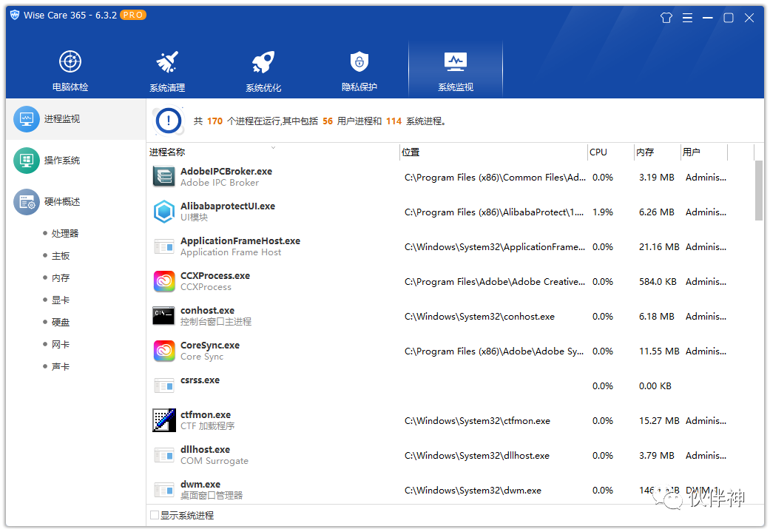This screenshot has width=770, height=532.
Task: Click the Wise Care 365 shield logo
Action: 15,15
